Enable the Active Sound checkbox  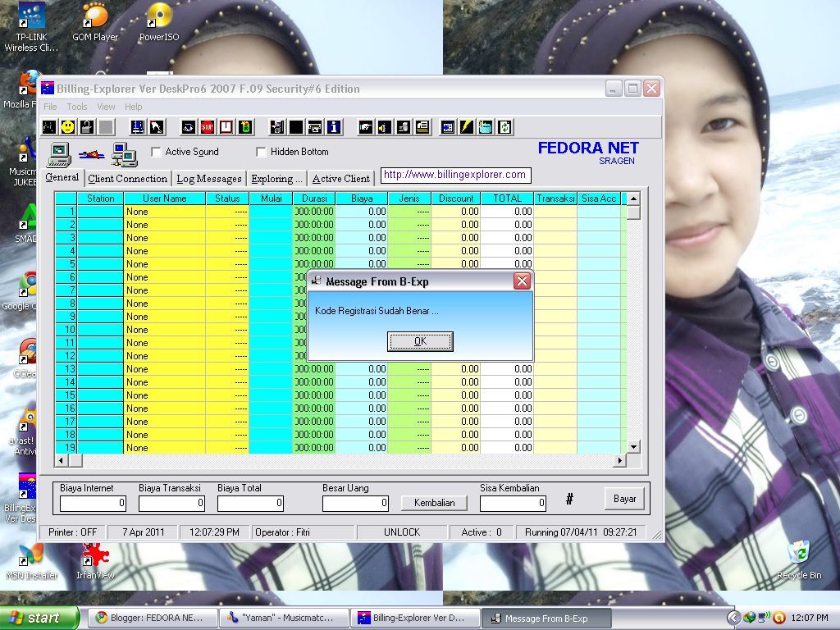point(156,152)
